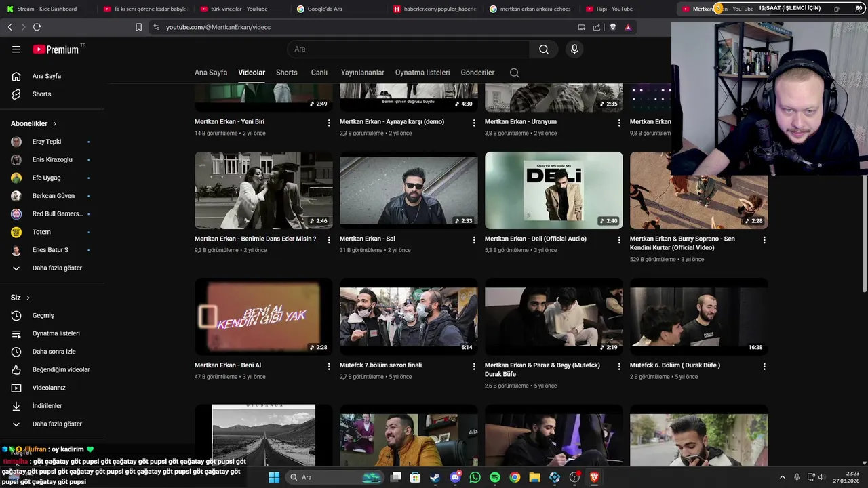Play the Deli video thumbnail
Viewport: 868px width, 488px height.
[x=554, y=190]
